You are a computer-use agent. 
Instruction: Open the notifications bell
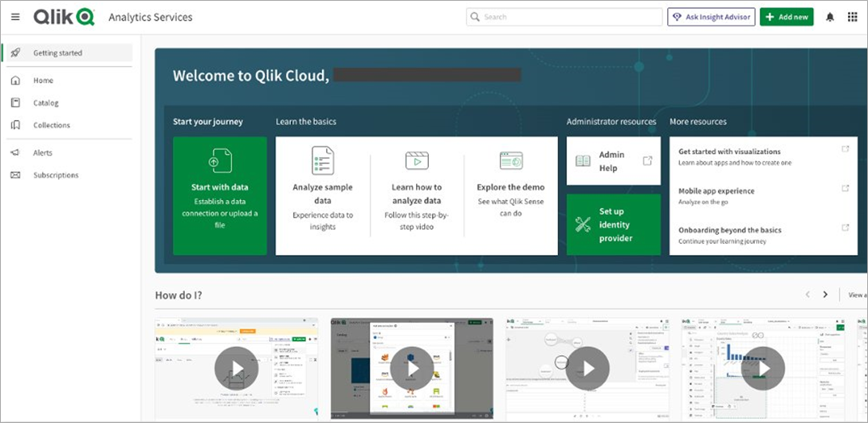coord(830,18)
